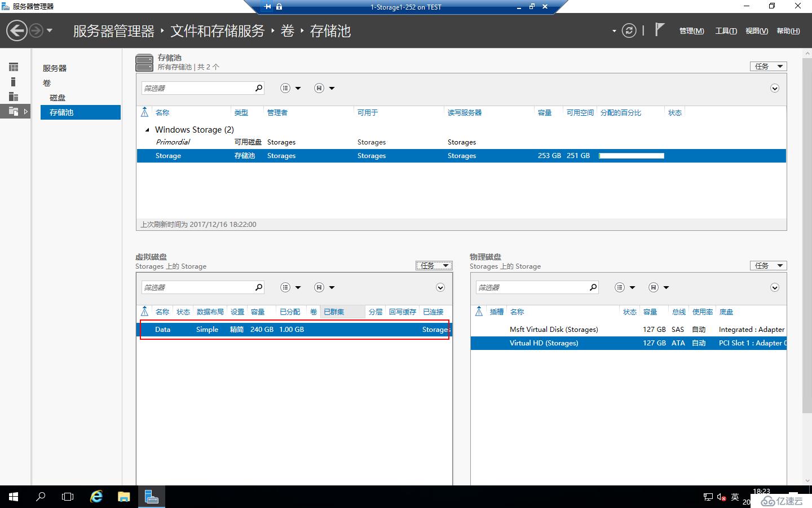The width and height of the screenshot is (812, 508).
Task: Open taskbar search icon
Action: (x=41, y=497)
